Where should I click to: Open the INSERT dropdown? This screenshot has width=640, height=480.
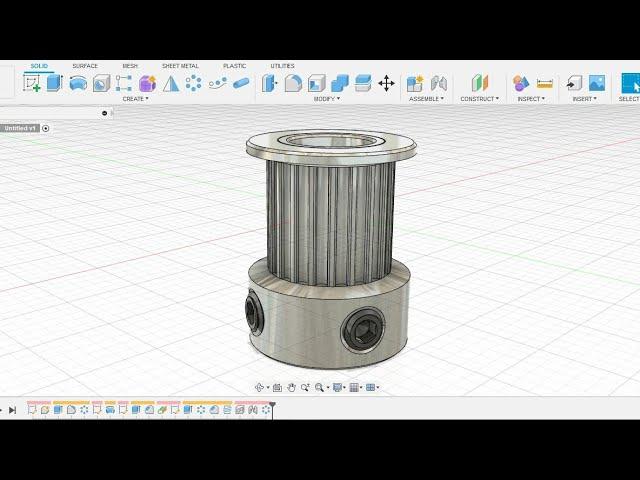coord(584,99)
